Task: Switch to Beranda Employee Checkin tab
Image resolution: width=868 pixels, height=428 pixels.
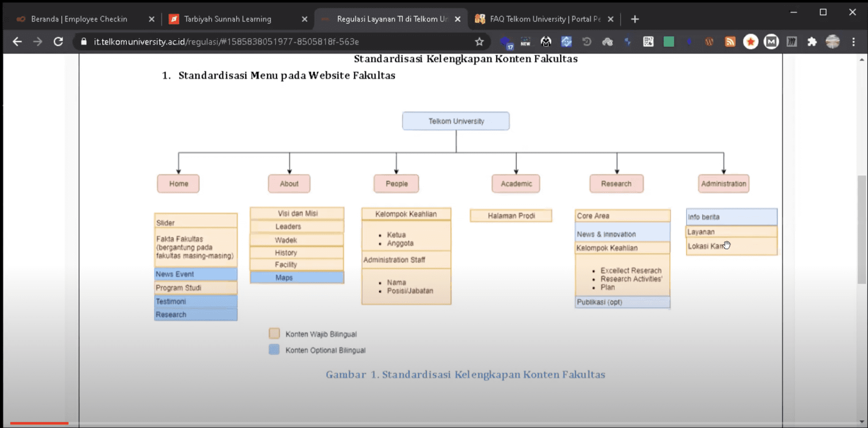Action: coord(79,19)
